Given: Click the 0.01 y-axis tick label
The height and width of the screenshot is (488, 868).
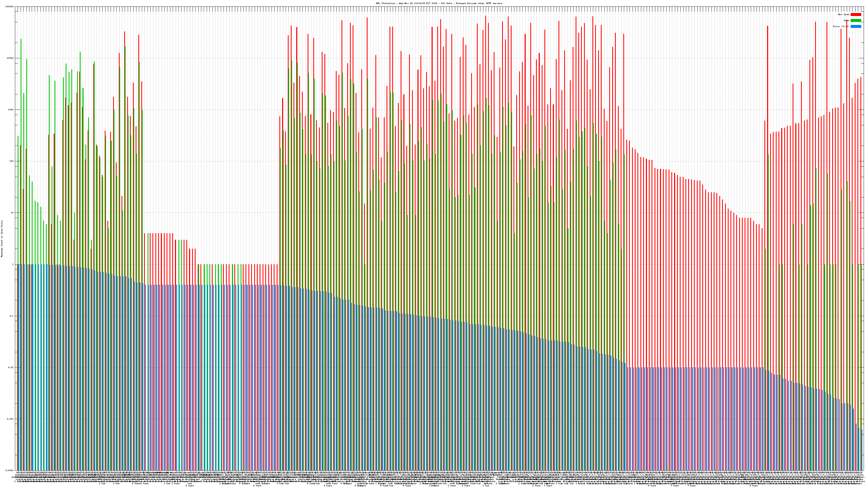Looking at the screenshot, I should pos(11,367).
